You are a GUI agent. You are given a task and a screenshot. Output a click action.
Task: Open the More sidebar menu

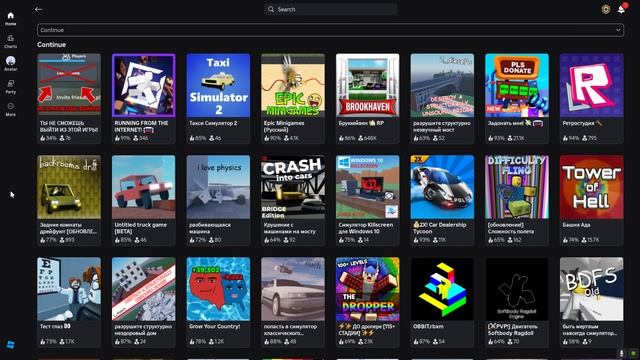tap(11, 109)
